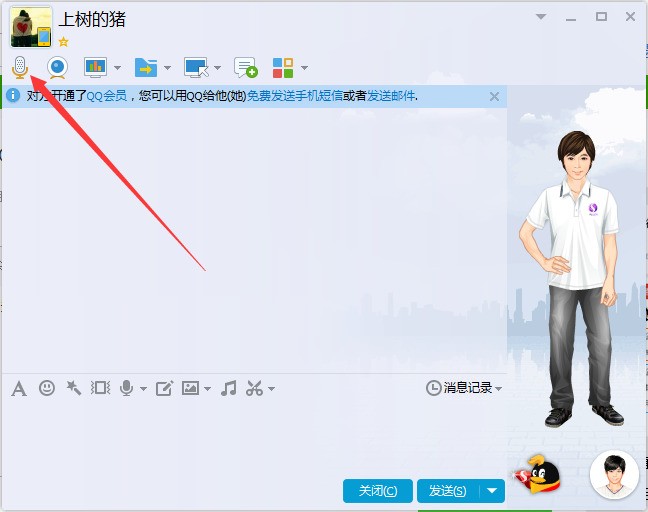Insert a picture with image icon
This screenshot has width=648, height=512.
pyautogui.click(x=191, y=388)
